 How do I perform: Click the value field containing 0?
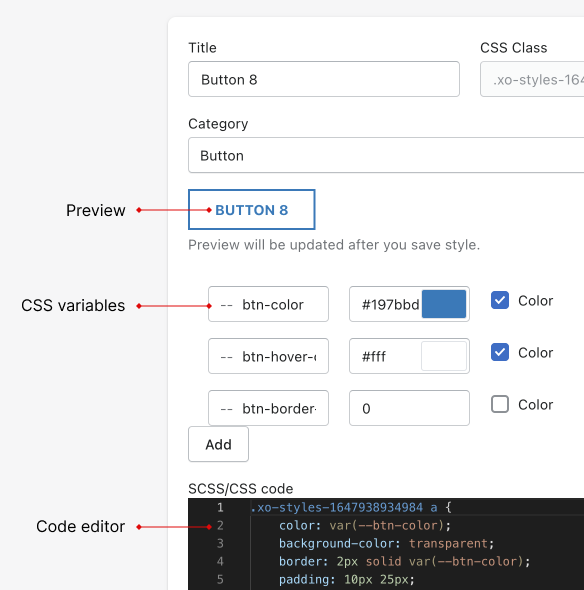pyautogui.click(x=409, y=408)
